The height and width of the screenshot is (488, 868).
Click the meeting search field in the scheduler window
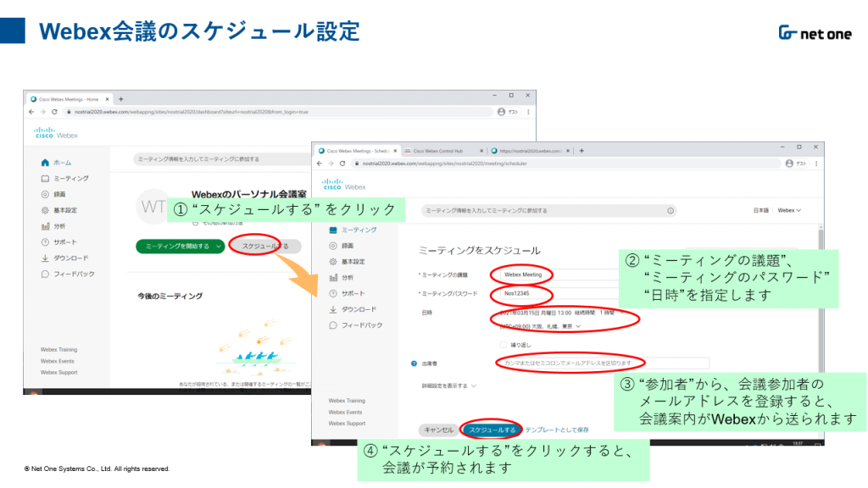click(548, 211)
